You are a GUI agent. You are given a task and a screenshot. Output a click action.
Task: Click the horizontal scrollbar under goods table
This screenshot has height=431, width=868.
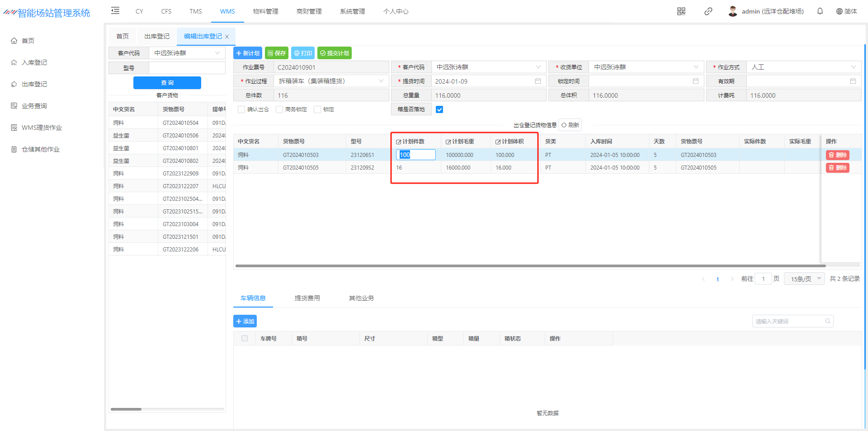coord(529,266)
